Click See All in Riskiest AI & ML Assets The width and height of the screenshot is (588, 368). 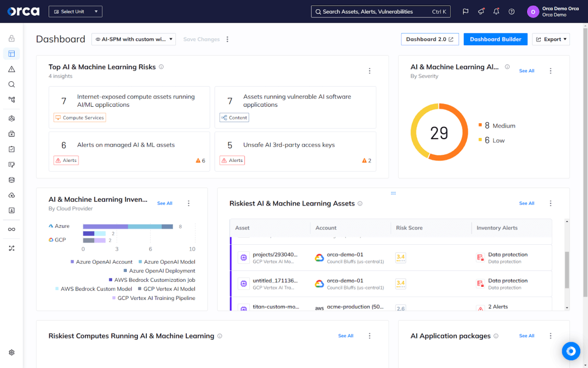(x=526, y=203)
